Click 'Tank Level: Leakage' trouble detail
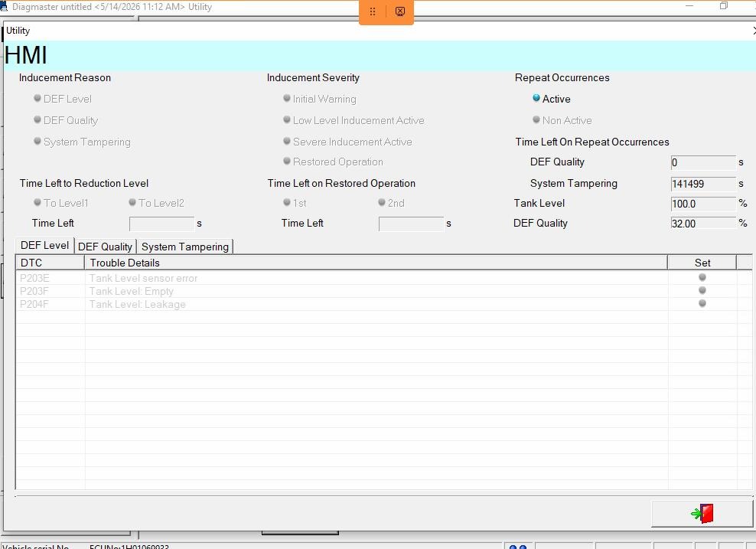Viewport: 756px width, 549px height. coord(138,305)
